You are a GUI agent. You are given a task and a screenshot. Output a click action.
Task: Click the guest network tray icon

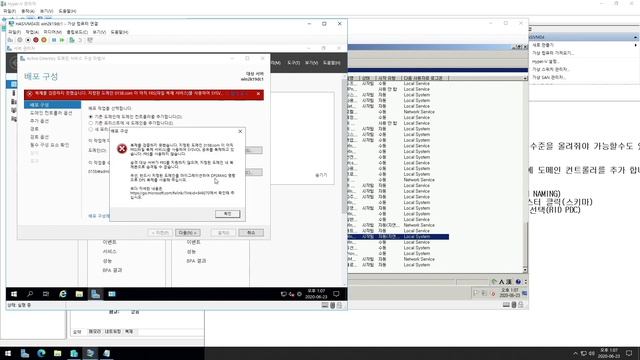pos(283,294)
